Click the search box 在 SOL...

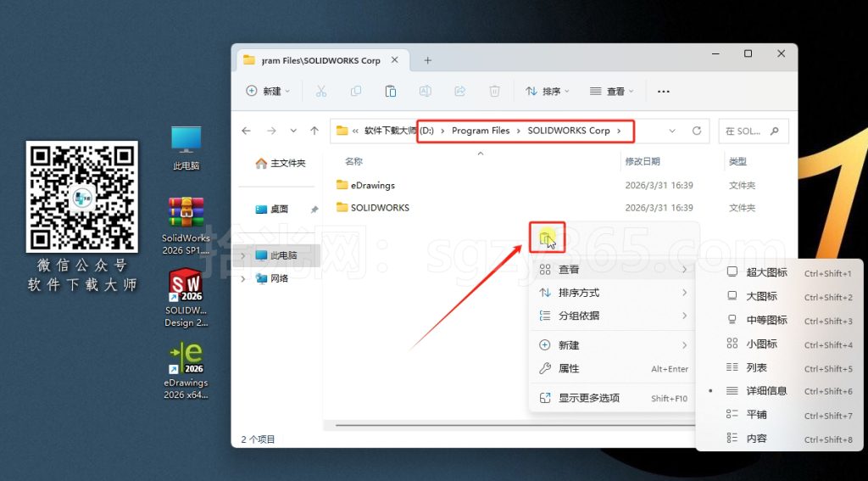(754, 131)
